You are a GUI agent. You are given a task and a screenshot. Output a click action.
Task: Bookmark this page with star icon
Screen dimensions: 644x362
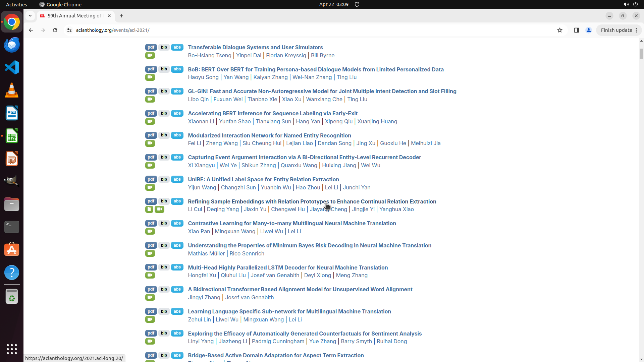[x=559, y=30]
